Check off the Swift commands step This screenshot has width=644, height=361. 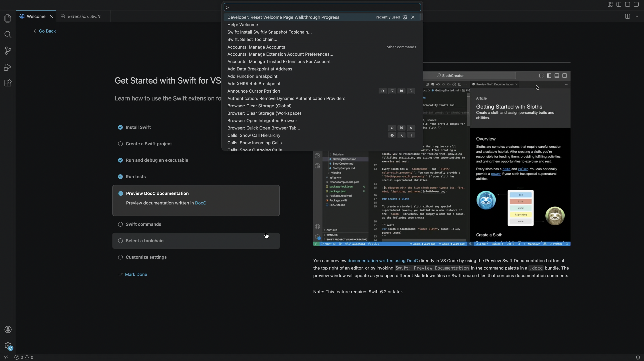120,224
